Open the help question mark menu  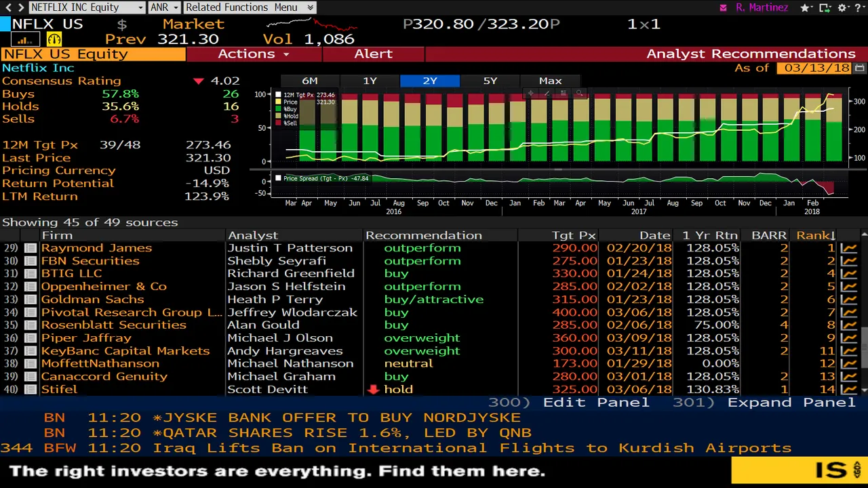click(x=860, y=7)
